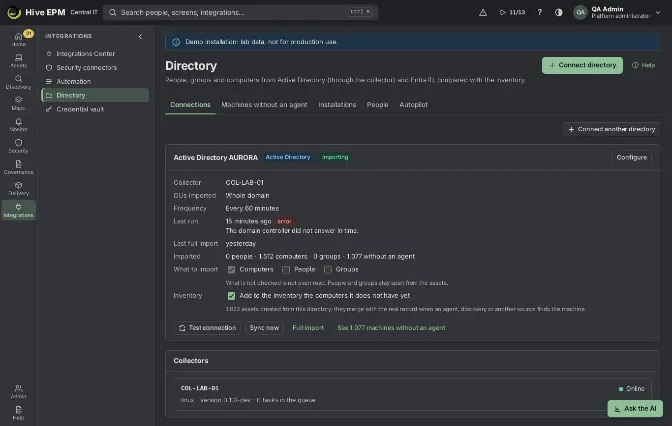Switch to the Connections tab
The image size is (672, 426).
click(190, 105)
